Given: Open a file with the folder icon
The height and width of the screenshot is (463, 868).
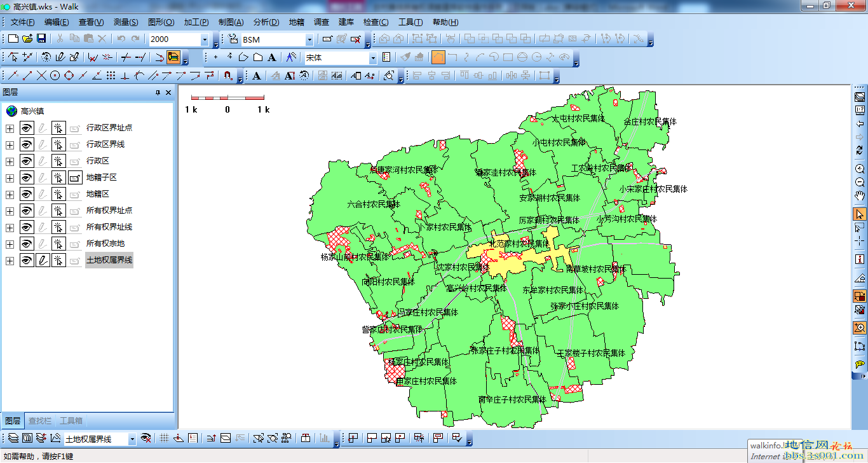Looking at the screenshot, I should [x=27, y=39].
